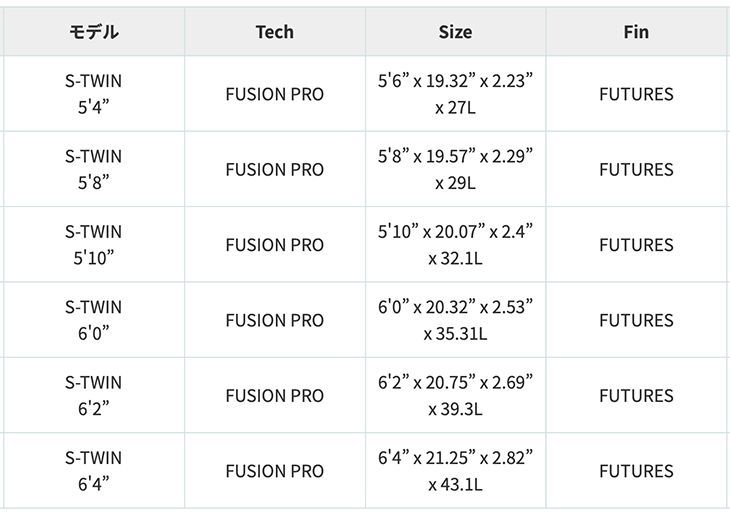This screenshot has width=730, height=515.
Task: Select the S-TWIN 6'0” model cell
Action: click(94, 320)
